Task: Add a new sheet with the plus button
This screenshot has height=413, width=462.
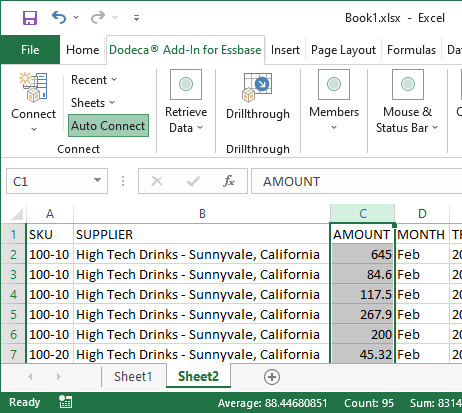Action: coord(272,377)
